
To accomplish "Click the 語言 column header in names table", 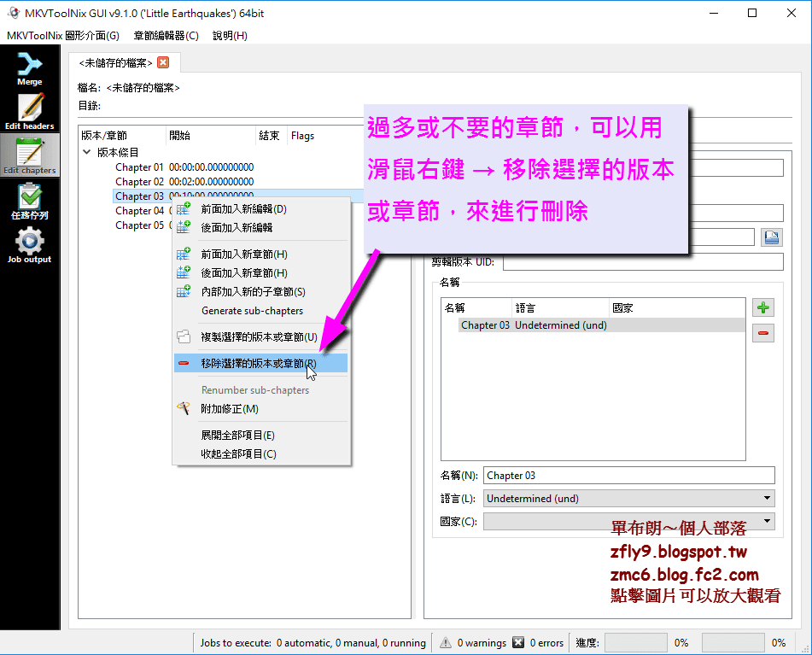I will coord(560,307).
